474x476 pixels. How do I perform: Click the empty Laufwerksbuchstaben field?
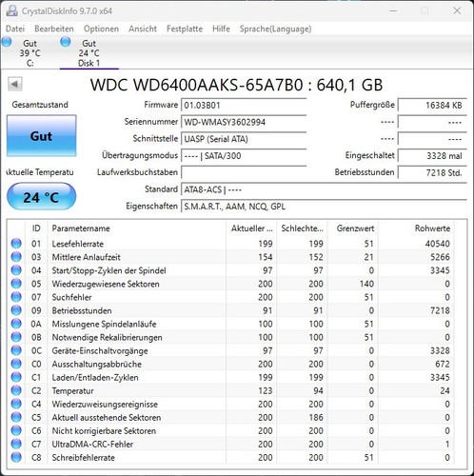tap(244, 172)
